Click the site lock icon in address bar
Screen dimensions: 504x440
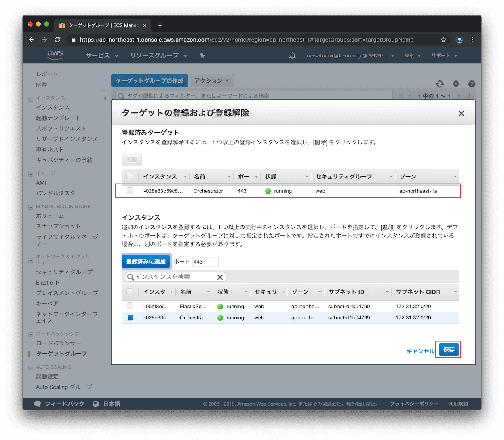73,40
